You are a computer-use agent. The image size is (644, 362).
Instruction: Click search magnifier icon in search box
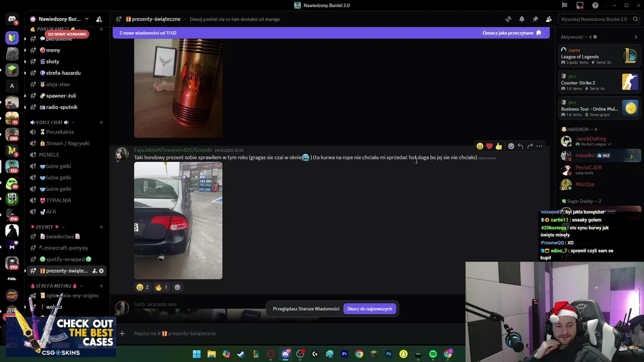[636, 19]
